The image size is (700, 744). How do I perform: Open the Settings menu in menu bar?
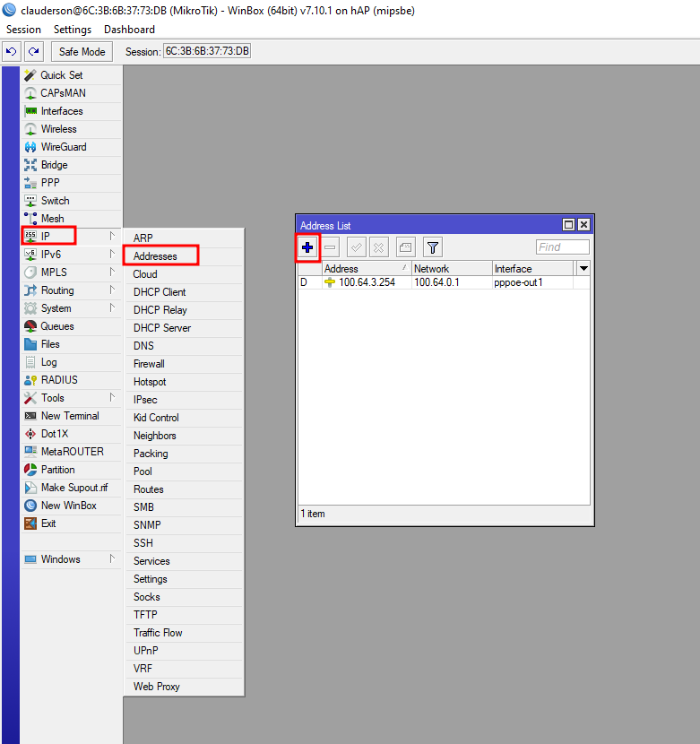[73, 30]
